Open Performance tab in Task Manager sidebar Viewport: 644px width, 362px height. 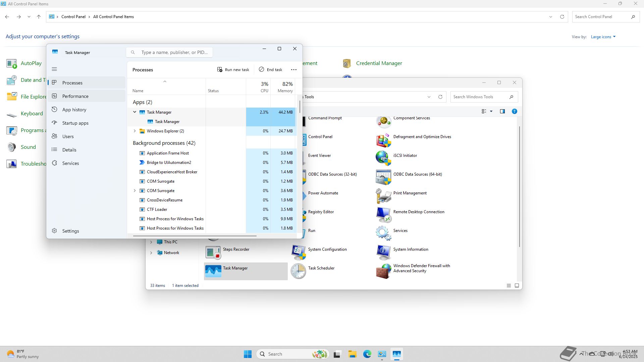[x=75, y=96]
